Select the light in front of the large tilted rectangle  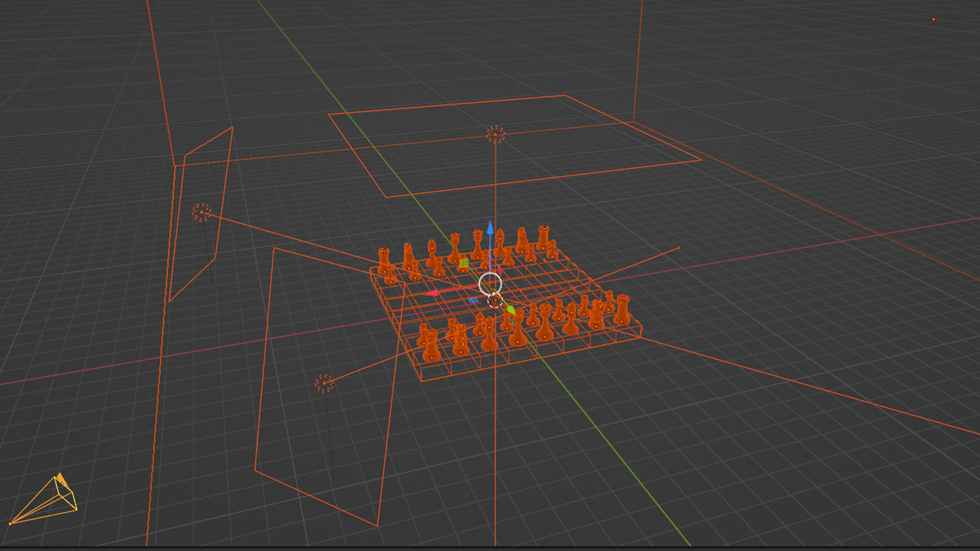324,383
